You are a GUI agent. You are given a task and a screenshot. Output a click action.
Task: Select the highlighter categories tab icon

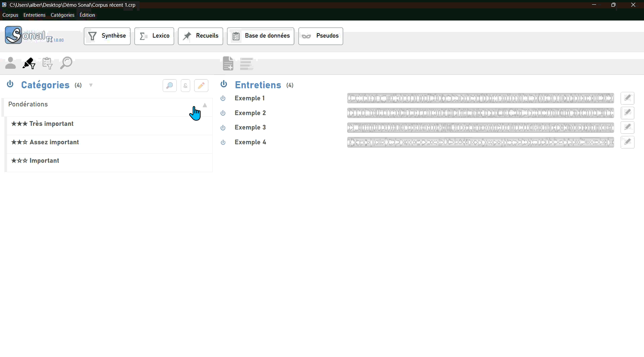(x=29, y=63)
